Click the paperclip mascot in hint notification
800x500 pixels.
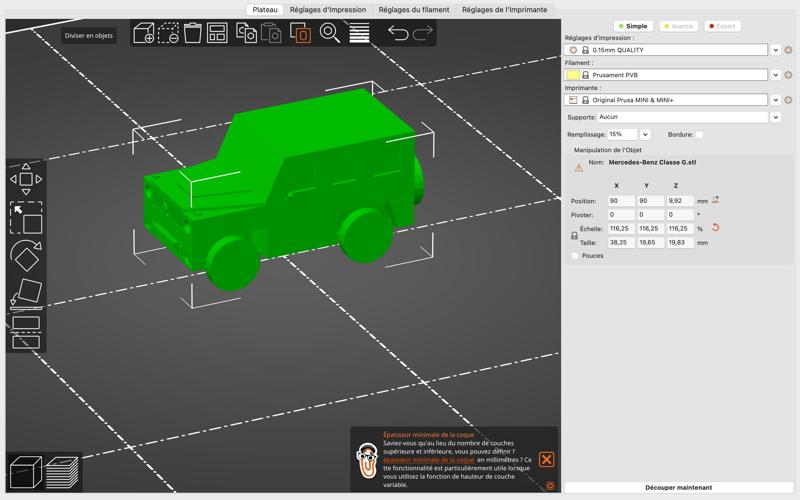367,460
